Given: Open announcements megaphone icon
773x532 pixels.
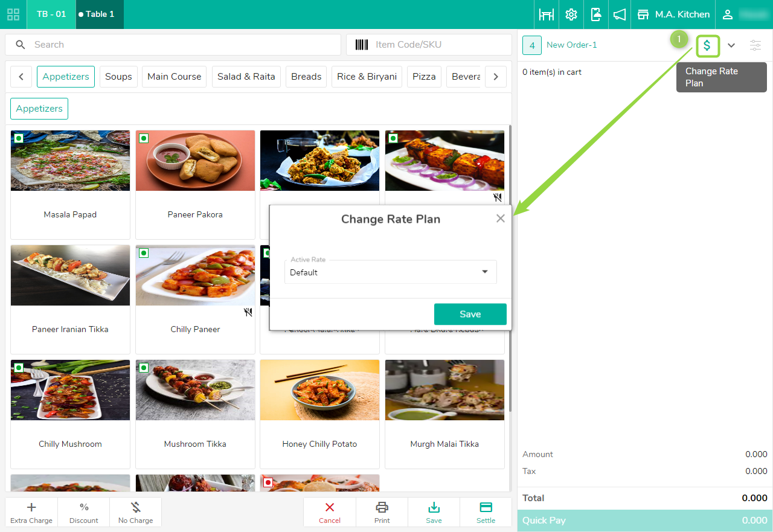Looking at the screenshot, I should tap(620, 14).
